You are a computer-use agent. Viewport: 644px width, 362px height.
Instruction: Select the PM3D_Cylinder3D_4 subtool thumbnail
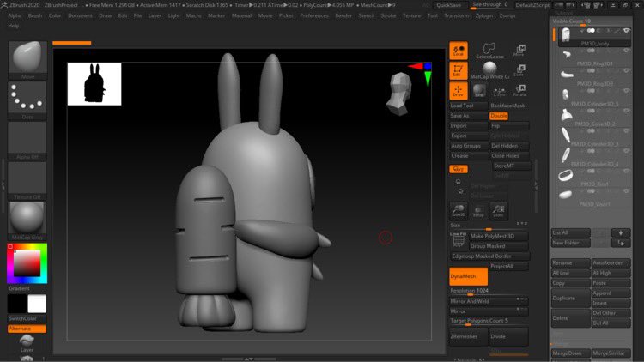(x=566, y=155)
